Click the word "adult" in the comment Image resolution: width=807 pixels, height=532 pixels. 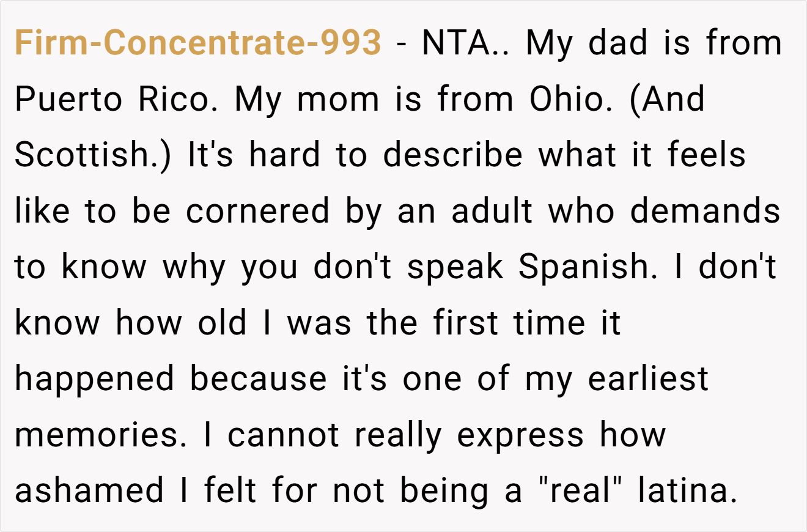pos(492,212)
